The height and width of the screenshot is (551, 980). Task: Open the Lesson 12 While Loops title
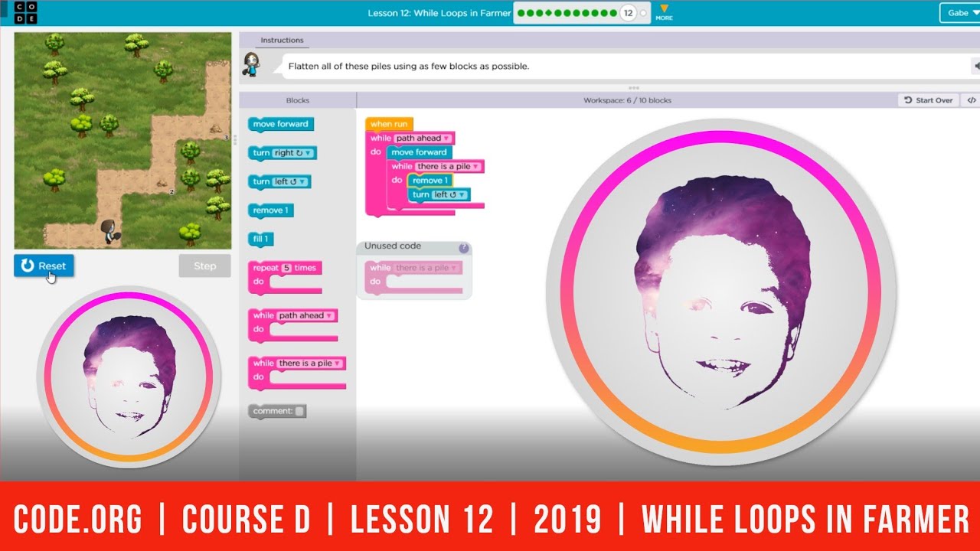point(439,13)
